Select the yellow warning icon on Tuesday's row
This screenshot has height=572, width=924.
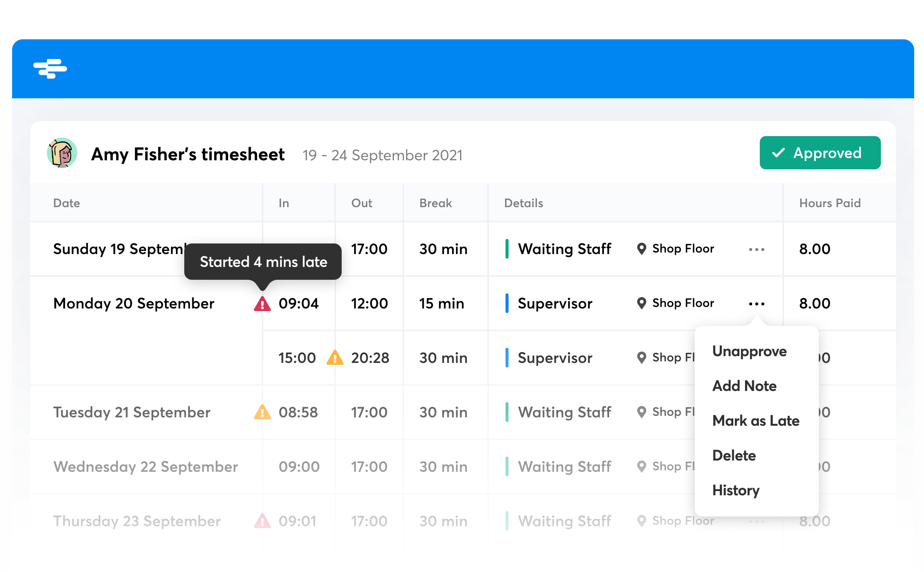(262, 412)
